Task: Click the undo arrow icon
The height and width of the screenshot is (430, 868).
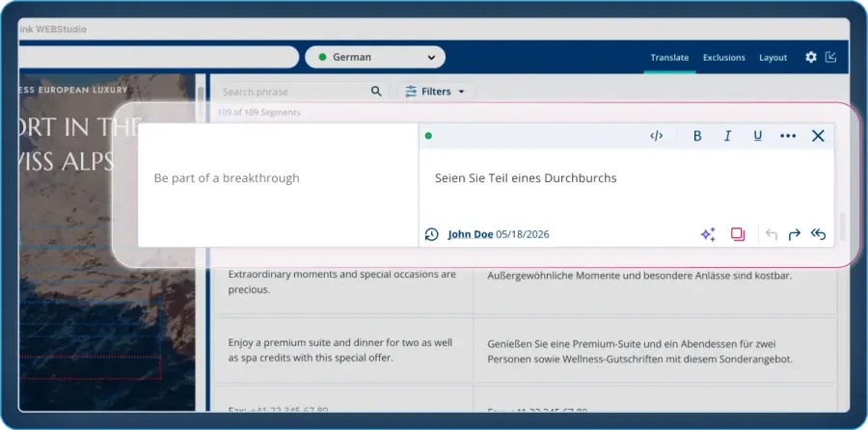Action: (772, 234)
